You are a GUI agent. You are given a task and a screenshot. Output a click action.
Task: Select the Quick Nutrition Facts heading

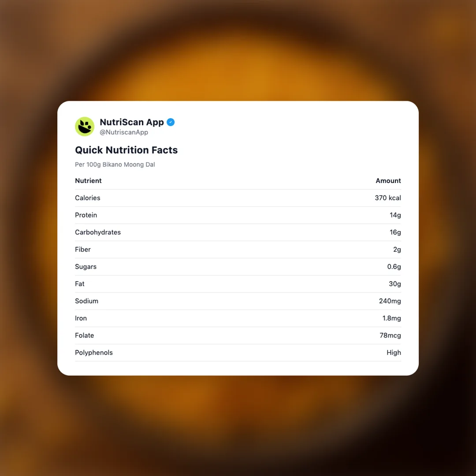[x=126, y=150]
